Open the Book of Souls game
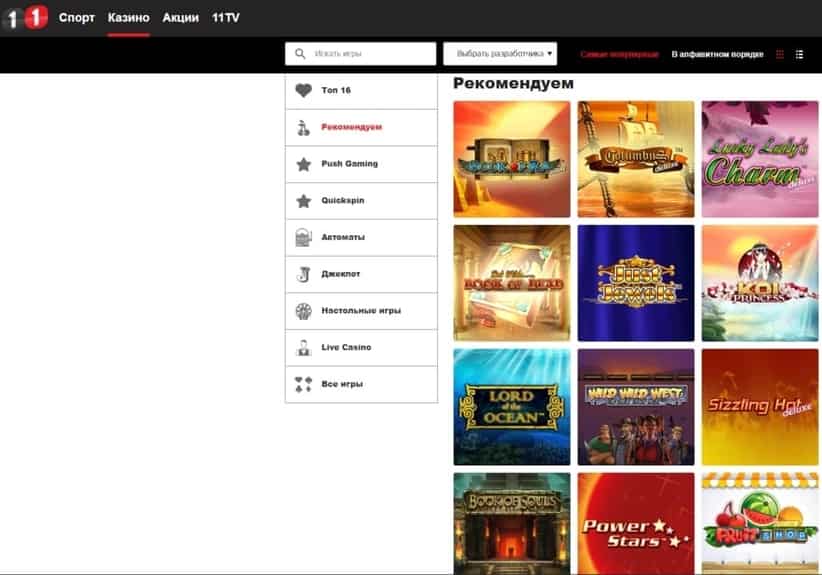 [x=512, y=523]
